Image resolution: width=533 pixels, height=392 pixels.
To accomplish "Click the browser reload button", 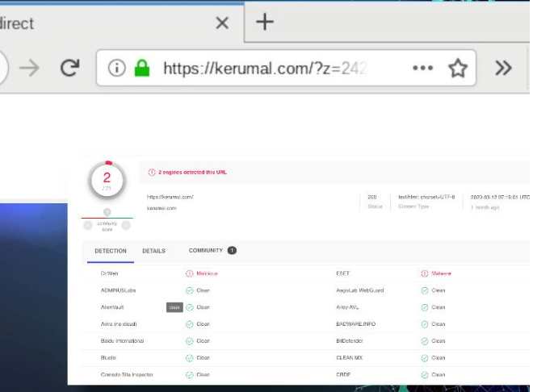I will coord(69,69).
